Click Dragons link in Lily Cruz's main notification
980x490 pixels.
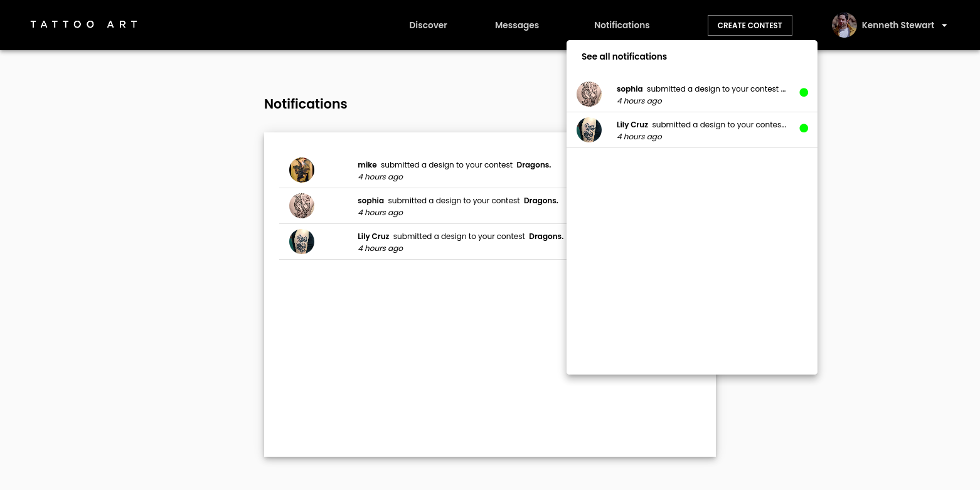click(x=546, y=237)
